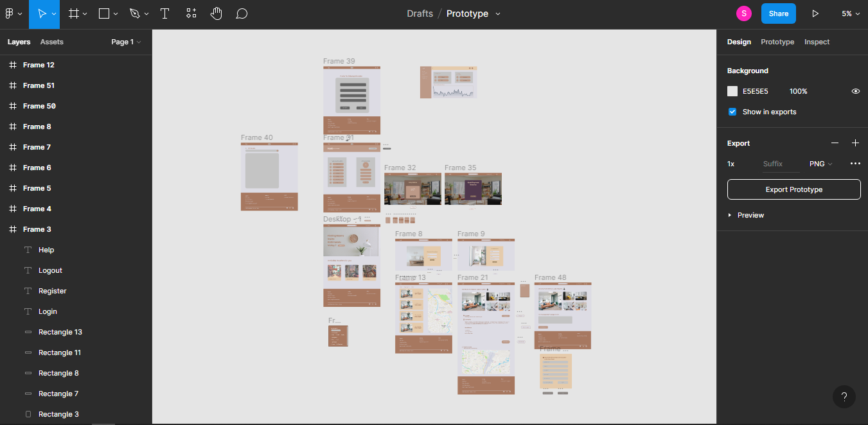Screen dimensions: 868x425
Task: Click the 1x export scale field
Action: click(731, 164)
